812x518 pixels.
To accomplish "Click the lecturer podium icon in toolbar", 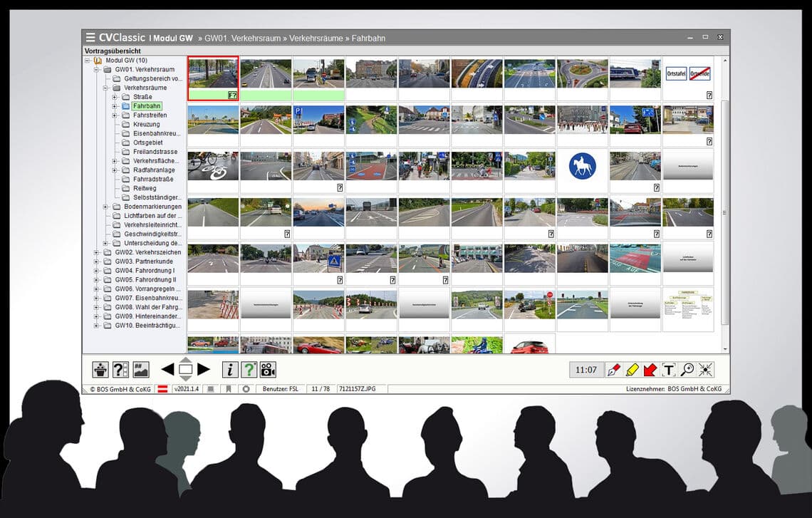I will tap(100, 369).
